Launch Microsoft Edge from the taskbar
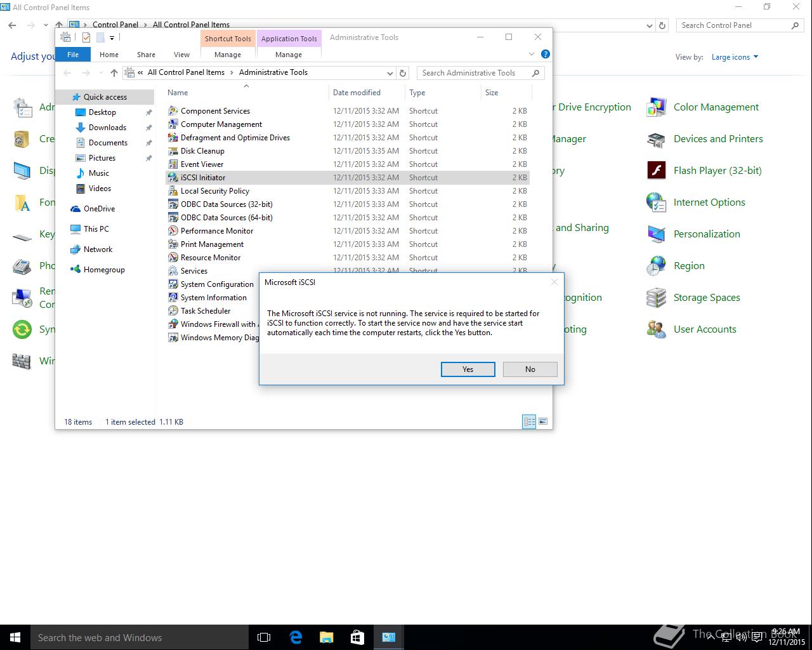The width and height of the screenshot is (812, 650). [296, 637]
